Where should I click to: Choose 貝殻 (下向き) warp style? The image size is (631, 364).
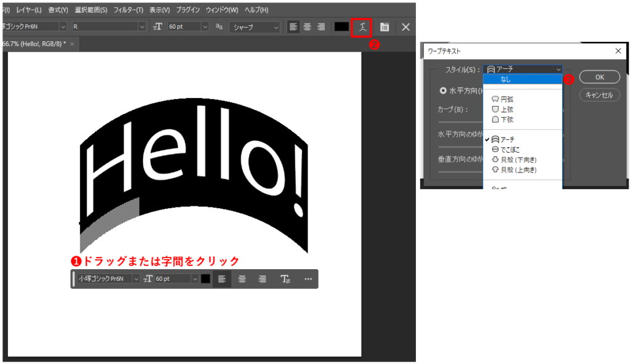click(523, 160)
